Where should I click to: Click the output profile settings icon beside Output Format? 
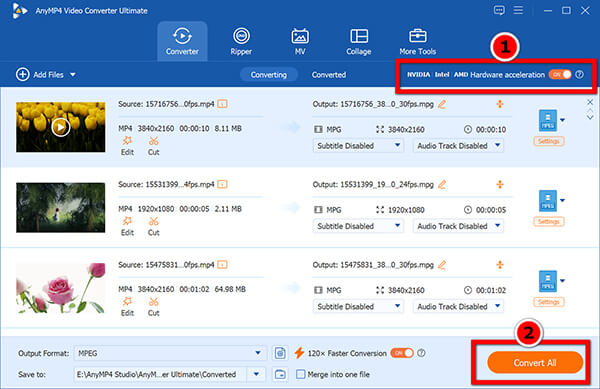click(x=280, y=353)
